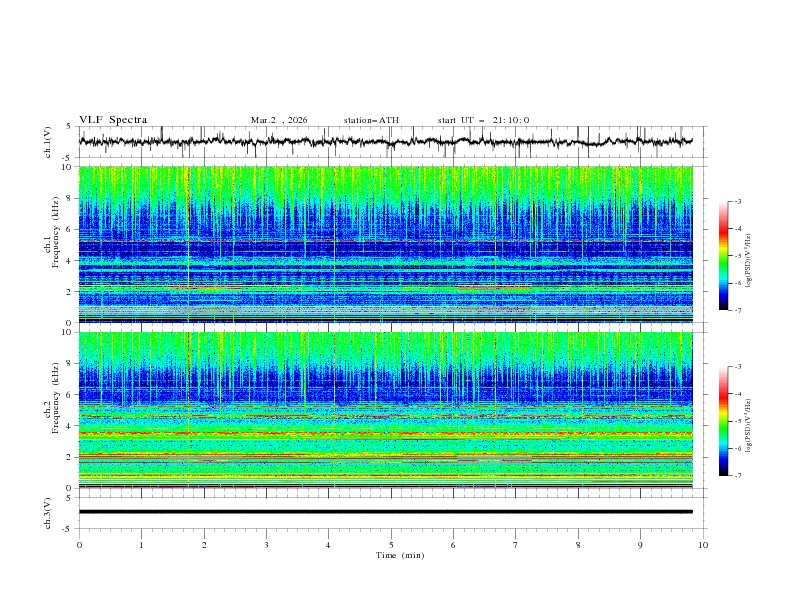Click the '1' tick on the time axis
This screenshot has height=612, width=792.
coord(141,545)
